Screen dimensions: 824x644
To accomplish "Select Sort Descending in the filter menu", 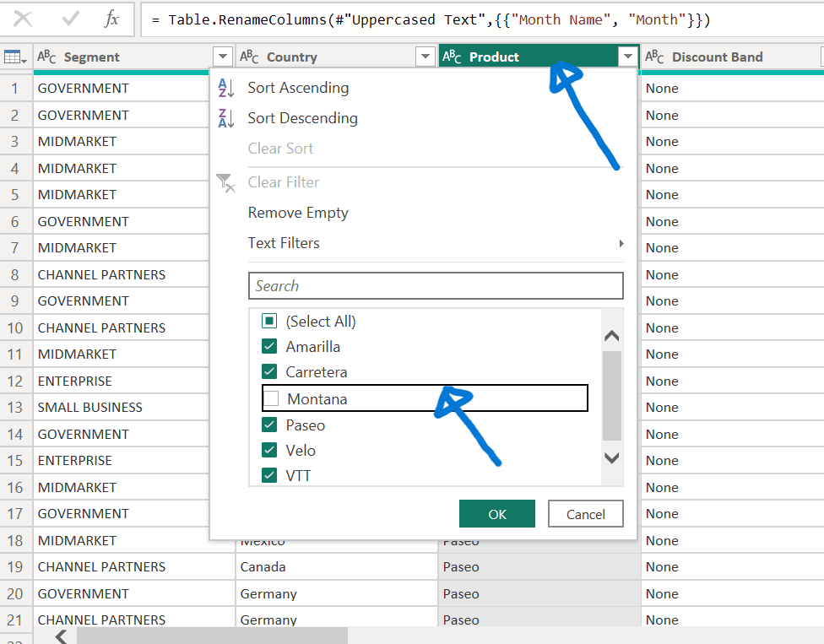I will point(301,117).
